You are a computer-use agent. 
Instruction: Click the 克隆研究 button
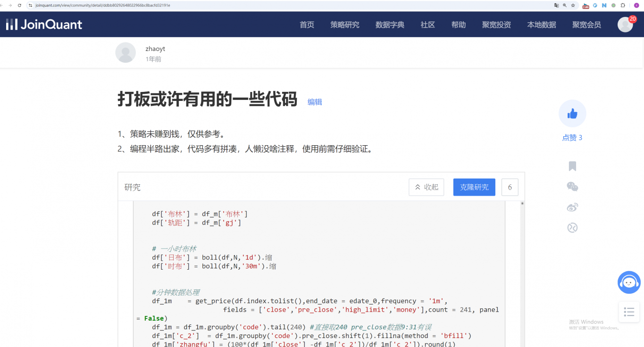coord(474,187)
